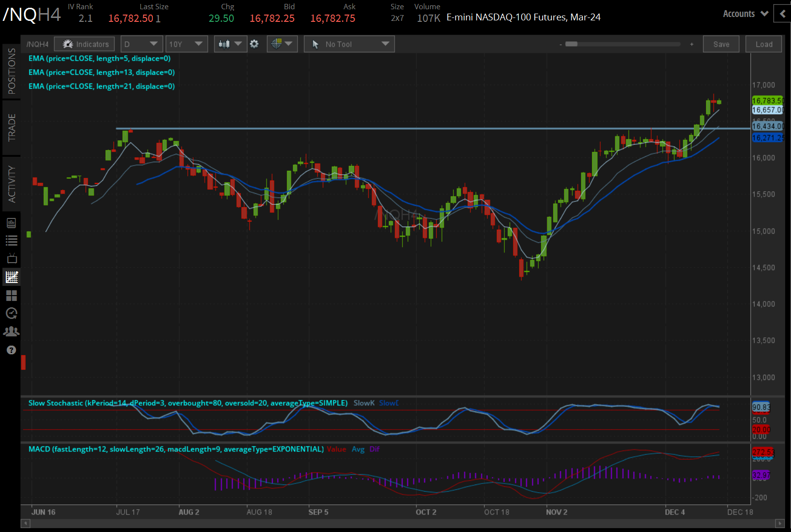Expand the D aggregation period dropdown
The image size is (791, 532).
click(x=141, y=44)
